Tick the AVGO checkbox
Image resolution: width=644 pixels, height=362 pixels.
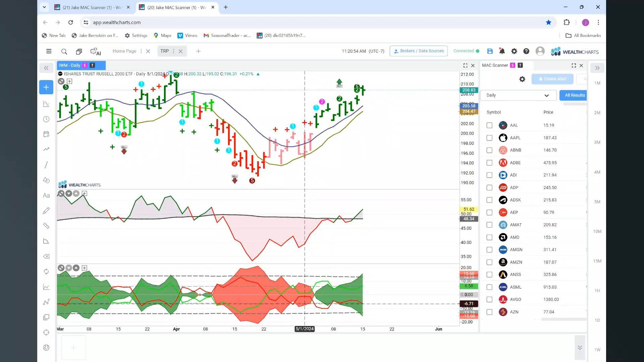[x=489, y=299]
